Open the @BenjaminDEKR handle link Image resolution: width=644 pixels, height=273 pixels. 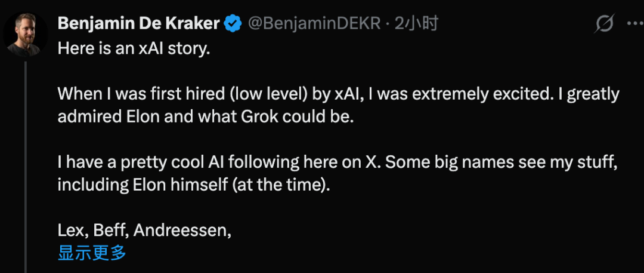click(x=314, y=24)
